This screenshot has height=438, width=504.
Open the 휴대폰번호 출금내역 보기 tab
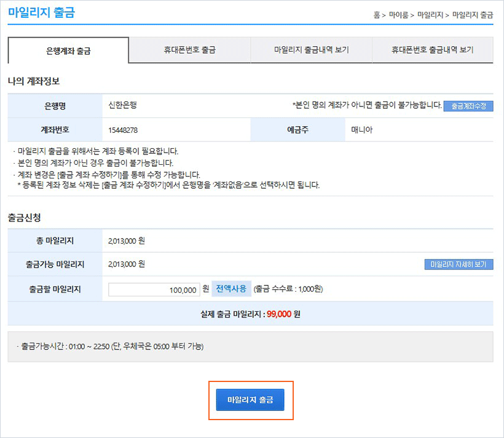click(x=432, y=50)
